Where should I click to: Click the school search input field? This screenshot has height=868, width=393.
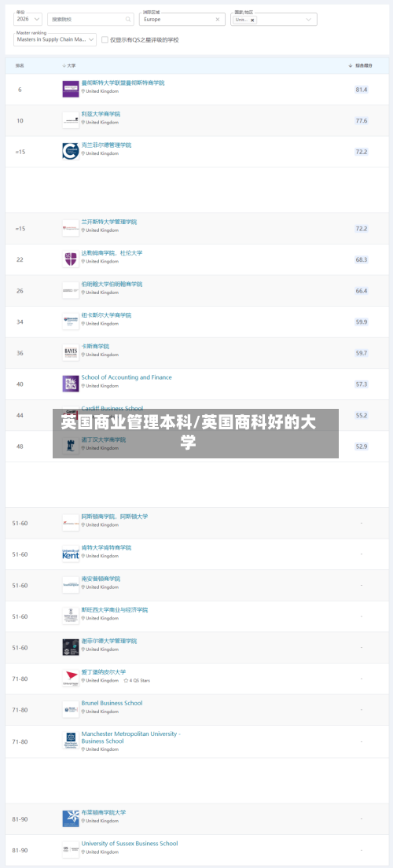pos(90,20)
